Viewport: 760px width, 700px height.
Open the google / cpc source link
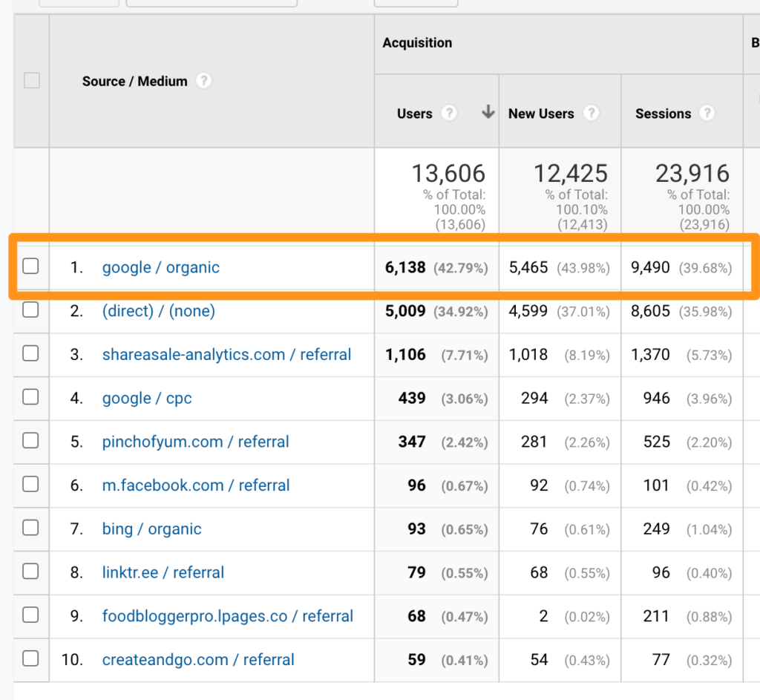(147, 399)
